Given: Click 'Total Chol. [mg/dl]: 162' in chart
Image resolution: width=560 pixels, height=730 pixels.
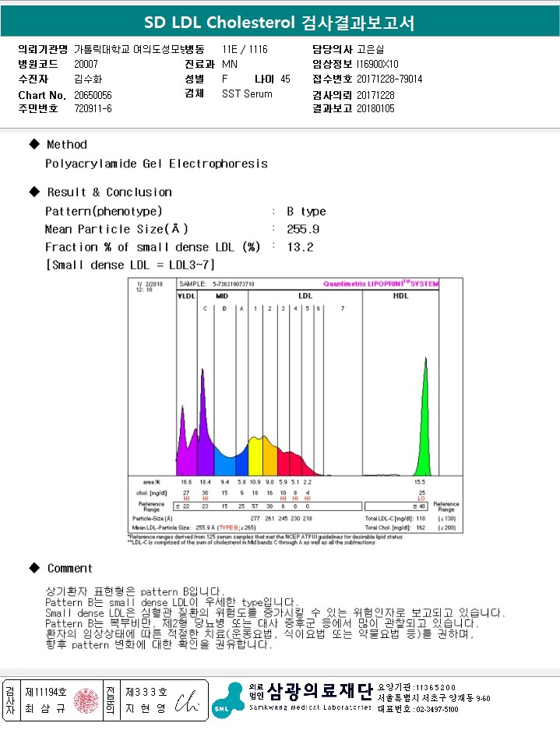Looking at the screenshot, I should (x=396, y=527).
